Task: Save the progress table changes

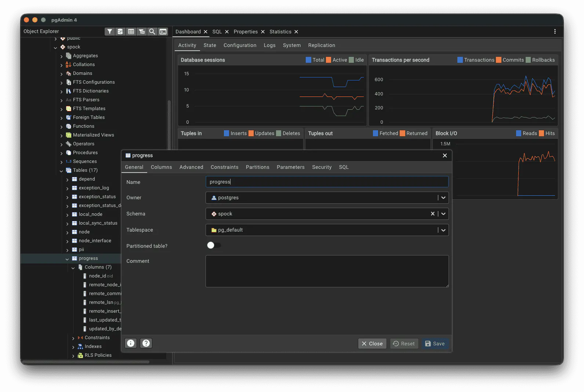Action: pyautogui.click(x=435, y=344)
